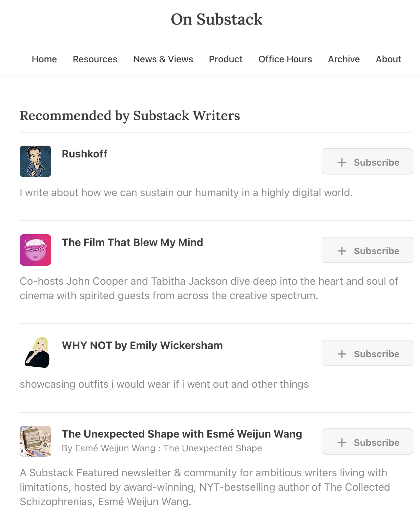Open the Rushkoff cartoon avatar
The height and width of the screenshot is (513, 420).
(x=35, y=161)
